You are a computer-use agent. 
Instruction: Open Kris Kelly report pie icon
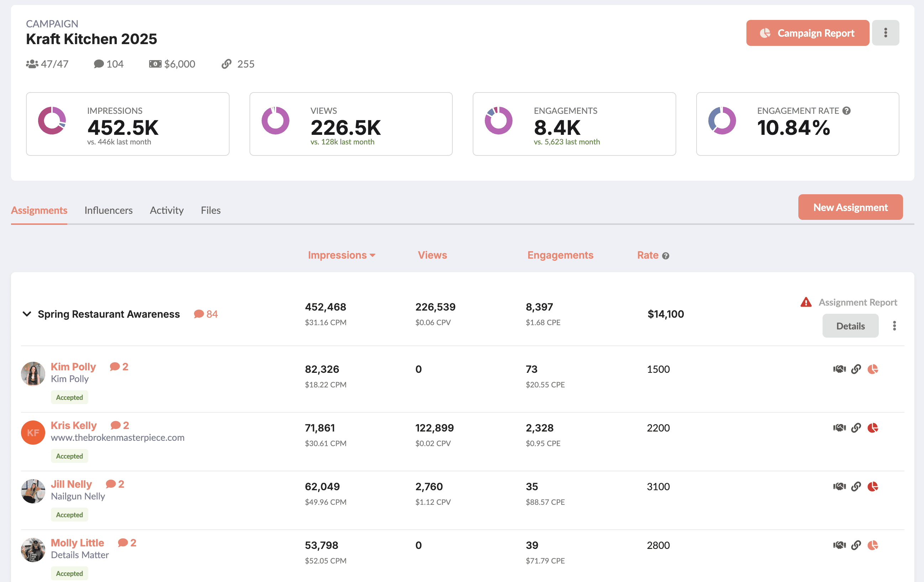pos(873,428)
